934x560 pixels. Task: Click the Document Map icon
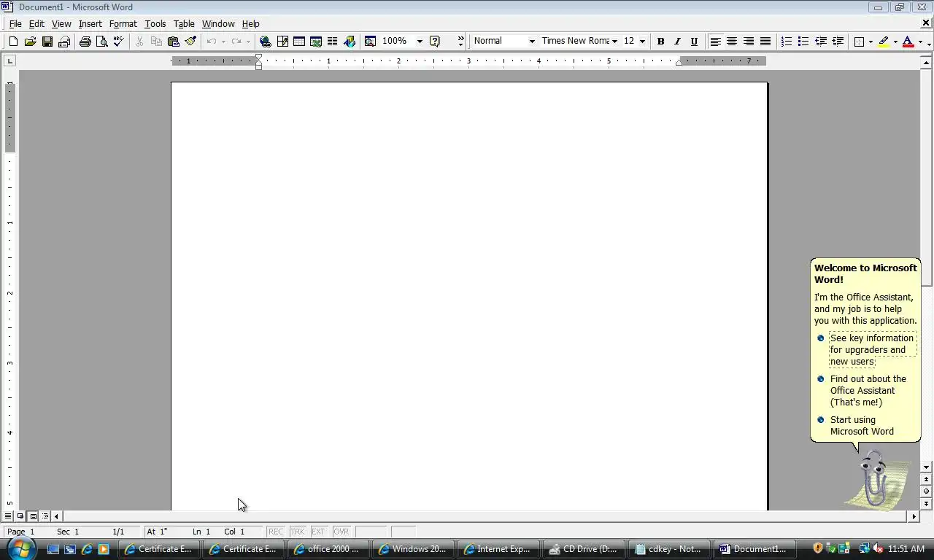tap(370, 42)
